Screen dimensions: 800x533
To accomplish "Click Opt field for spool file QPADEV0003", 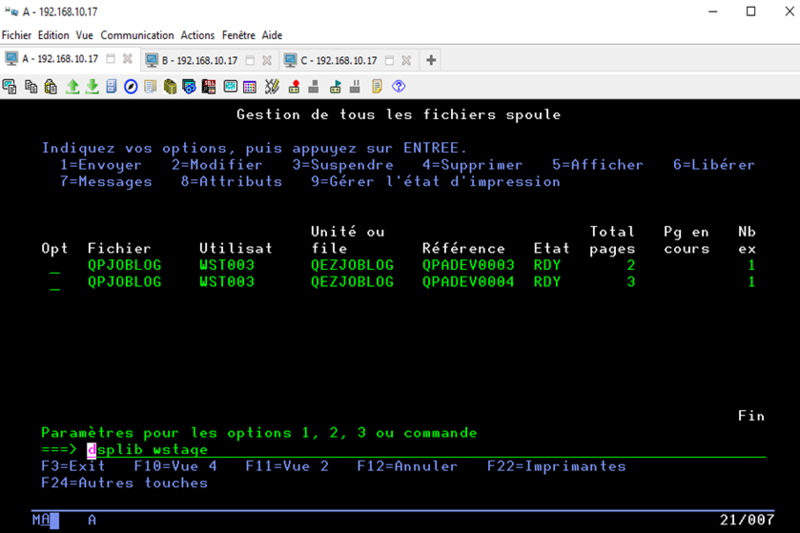I will point(54,266).
